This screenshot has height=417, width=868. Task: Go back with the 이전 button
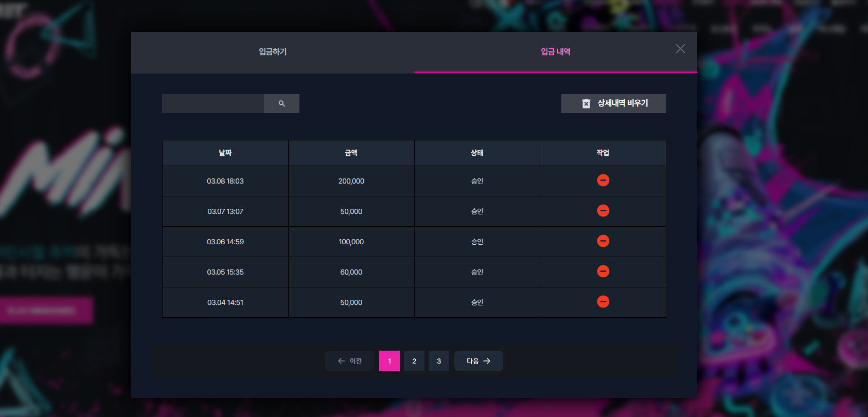tap(349, 361)
